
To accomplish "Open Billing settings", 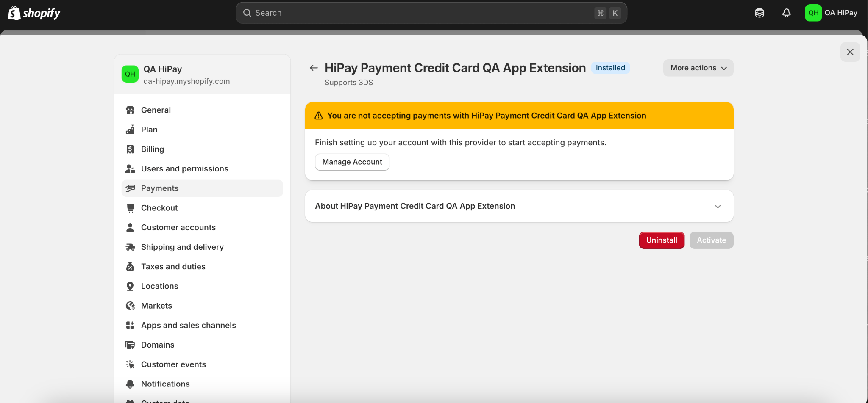I will [x=202, y=149].
